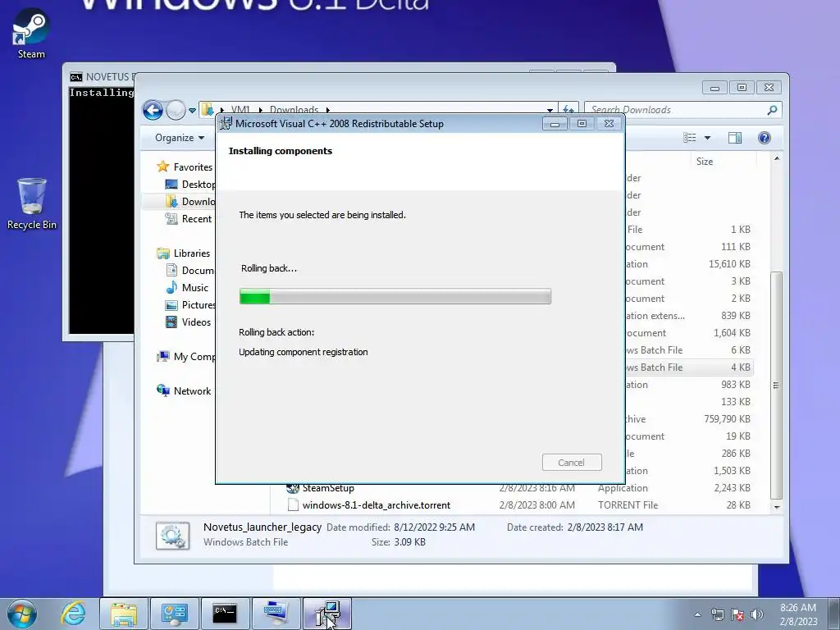Viewport: 840px width, 630px height.
Task: Toggle the preview pane button
Action: click(735, 138)
